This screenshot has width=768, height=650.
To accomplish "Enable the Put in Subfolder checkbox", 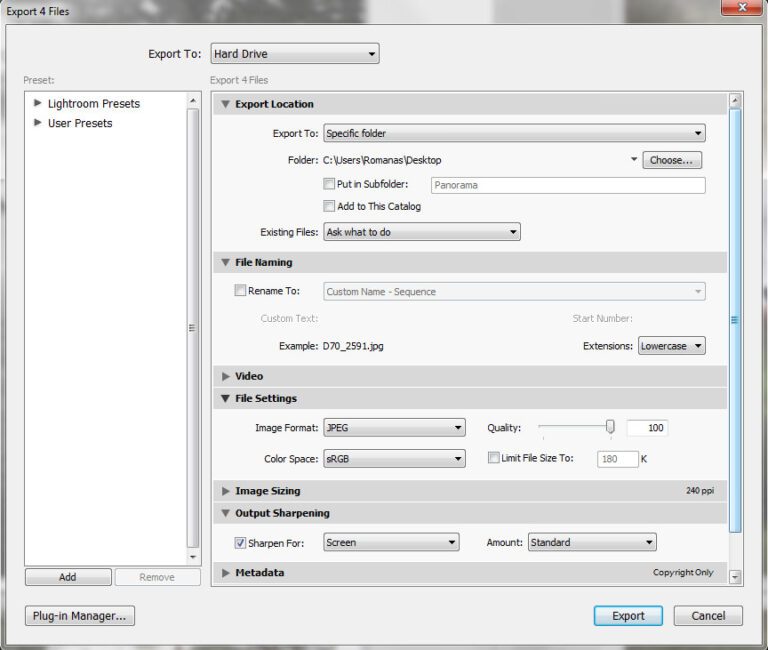I will 329,184.
